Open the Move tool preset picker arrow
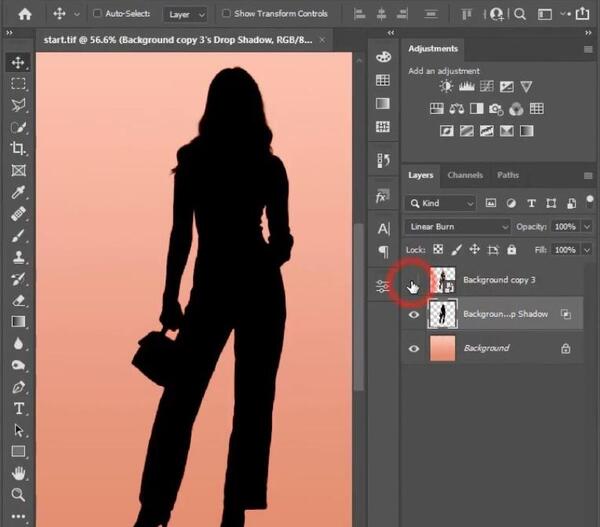Image resolution: width=600 pixels, height=527 pixels. coord(77,14)
